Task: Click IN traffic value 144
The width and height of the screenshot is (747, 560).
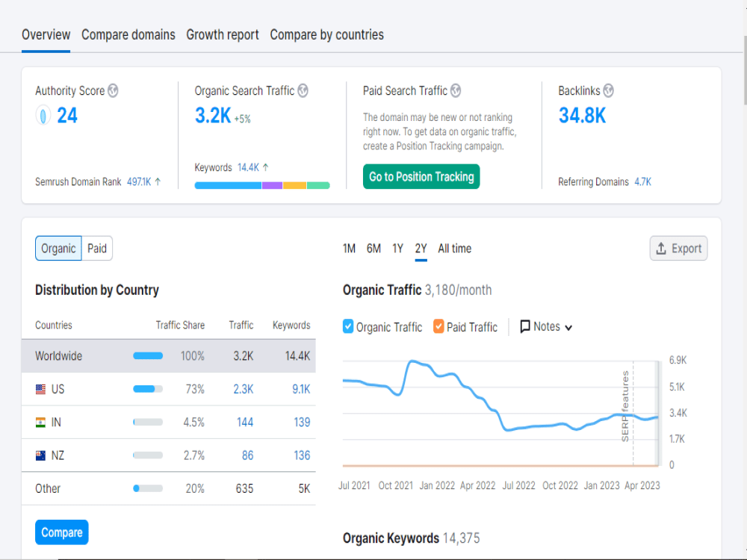Action: 245,423
